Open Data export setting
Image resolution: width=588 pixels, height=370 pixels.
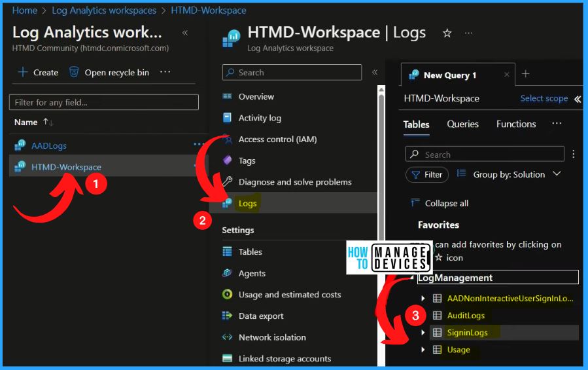tap(261, 316)
